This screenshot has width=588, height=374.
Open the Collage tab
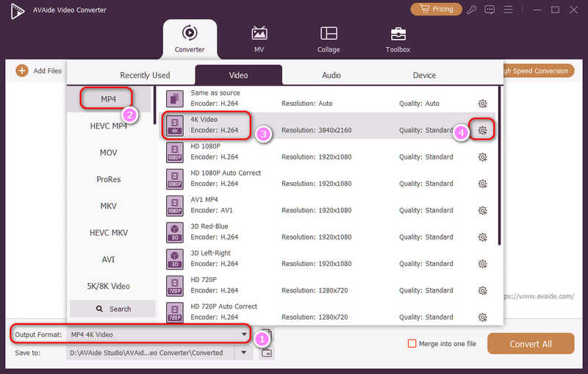click(329, 39)
